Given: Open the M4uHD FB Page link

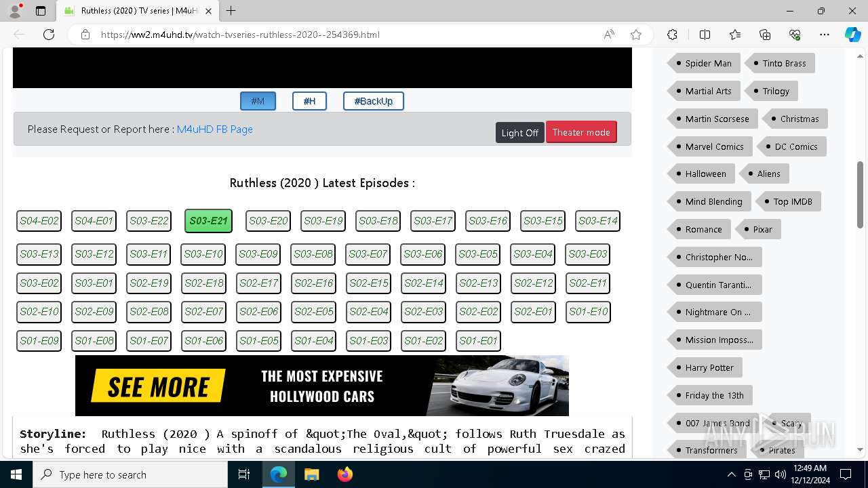Looking at the screenshot, I should pos(215,129).
